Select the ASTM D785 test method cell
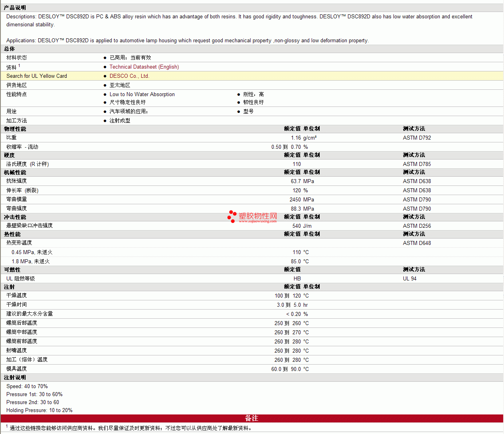This screenshot has width=504, height=434. (417, 164)
